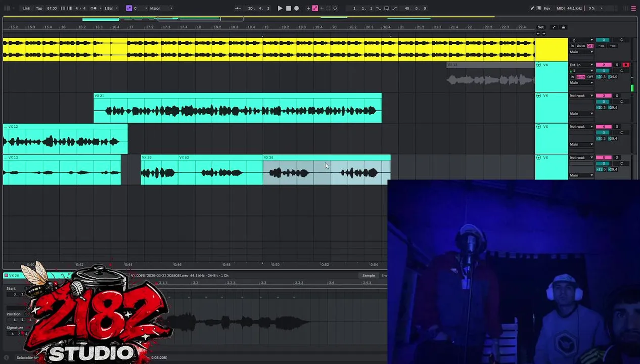Click the Session Record circle icon
640x364 pixels.
tap(335, 8)
